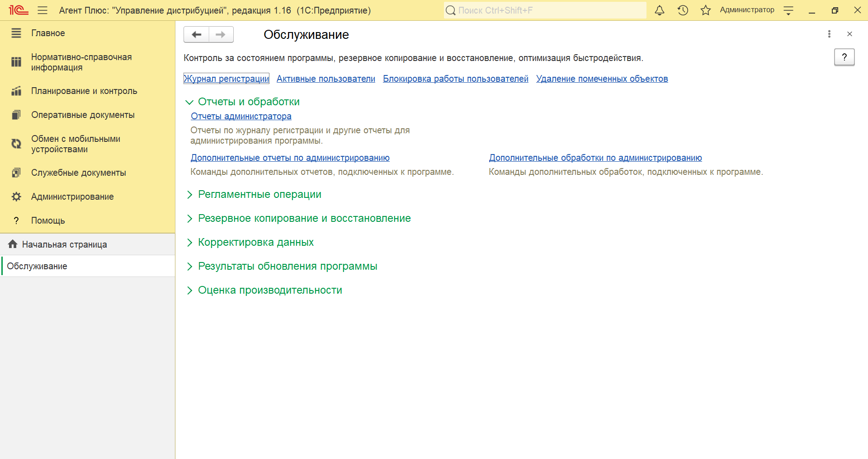Click Планирование и контроль chart icon

16,91
